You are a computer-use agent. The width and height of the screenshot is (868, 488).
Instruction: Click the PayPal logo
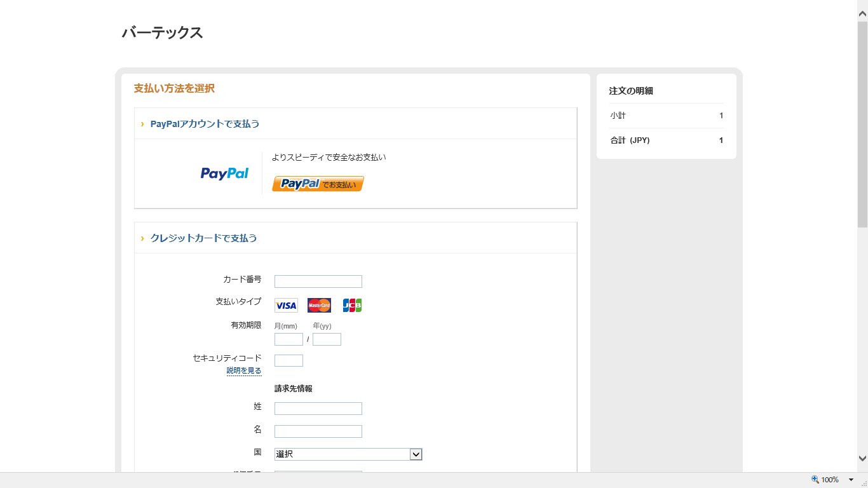(224, 173)
